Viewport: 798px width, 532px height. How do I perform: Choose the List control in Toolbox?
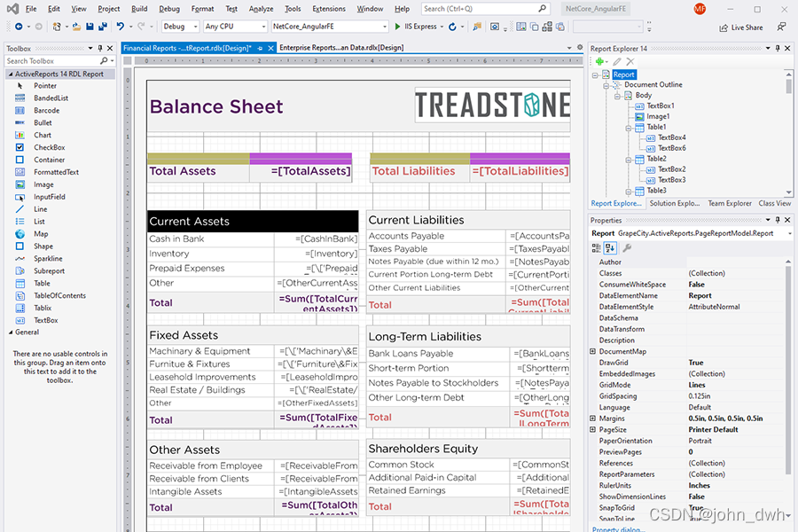(39, 222)
